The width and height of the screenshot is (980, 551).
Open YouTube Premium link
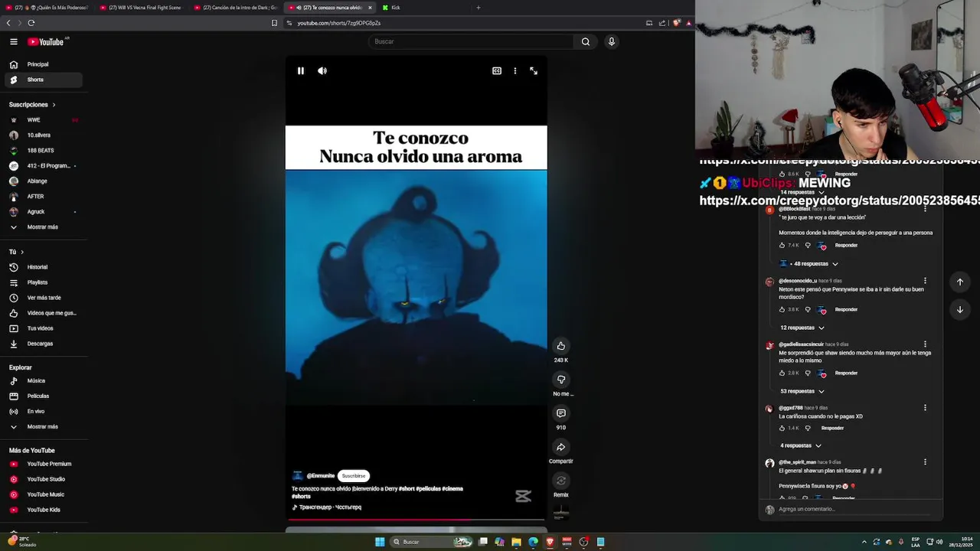tap(44, 464)
